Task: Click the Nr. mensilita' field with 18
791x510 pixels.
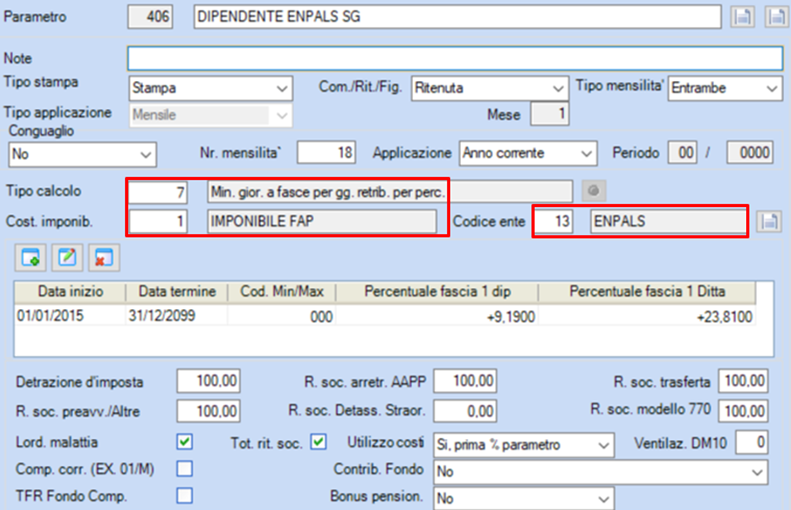Action: pyautogui.click(x=326, y=152)
